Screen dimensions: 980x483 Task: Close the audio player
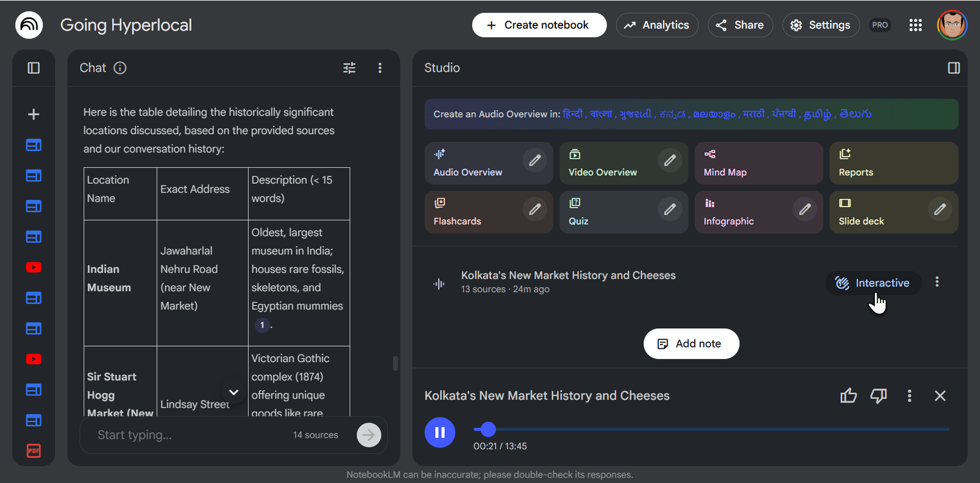(940, 396)
